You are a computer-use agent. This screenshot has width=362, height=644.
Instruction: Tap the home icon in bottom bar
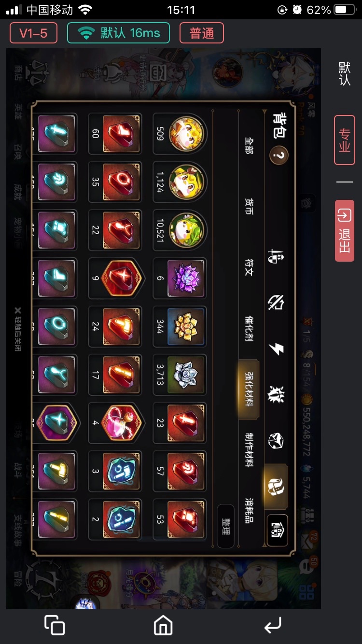(163, 626)
